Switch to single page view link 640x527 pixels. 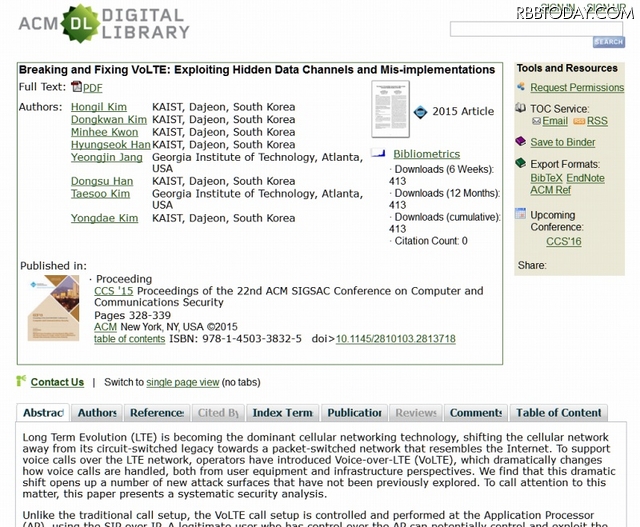(x=183, y=382)
